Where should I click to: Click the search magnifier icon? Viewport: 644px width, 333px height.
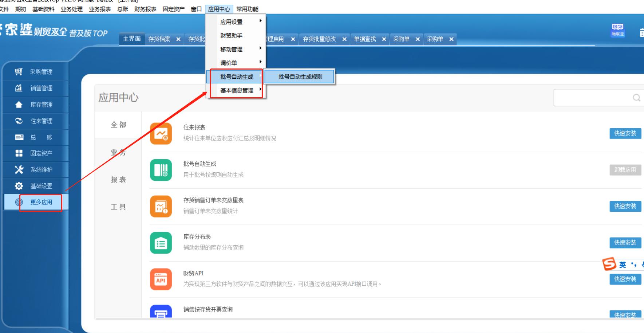(636, 98)
